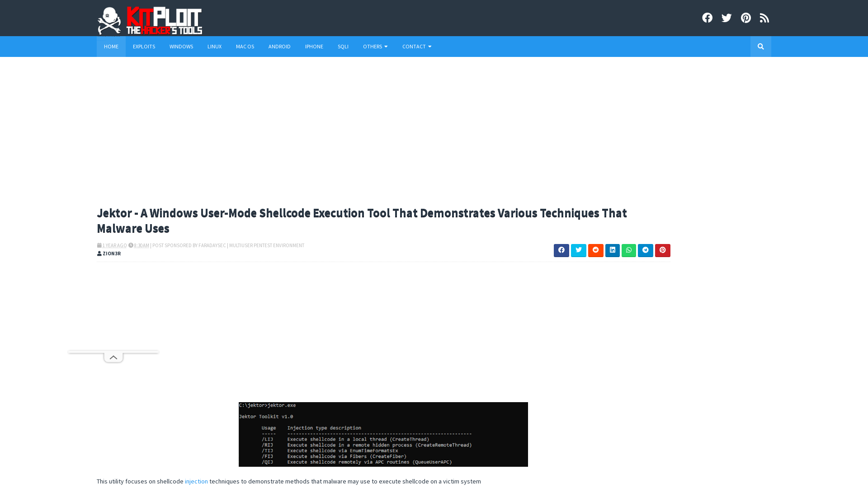Open KitPloit Twitter icon in header
Image resolution: width=868 pixels, height=488 pixels.
tap(726, 18)
